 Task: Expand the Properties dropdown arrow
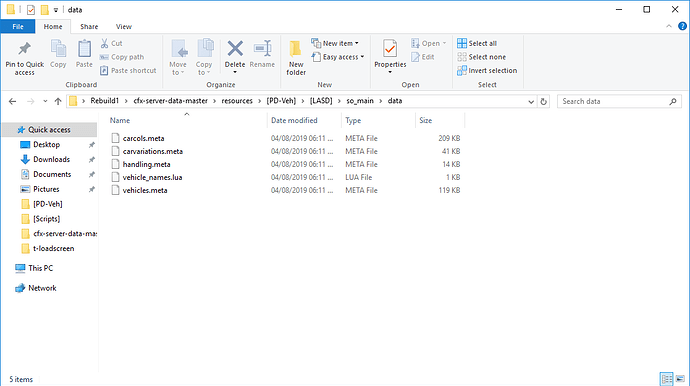tap(390, 72)
